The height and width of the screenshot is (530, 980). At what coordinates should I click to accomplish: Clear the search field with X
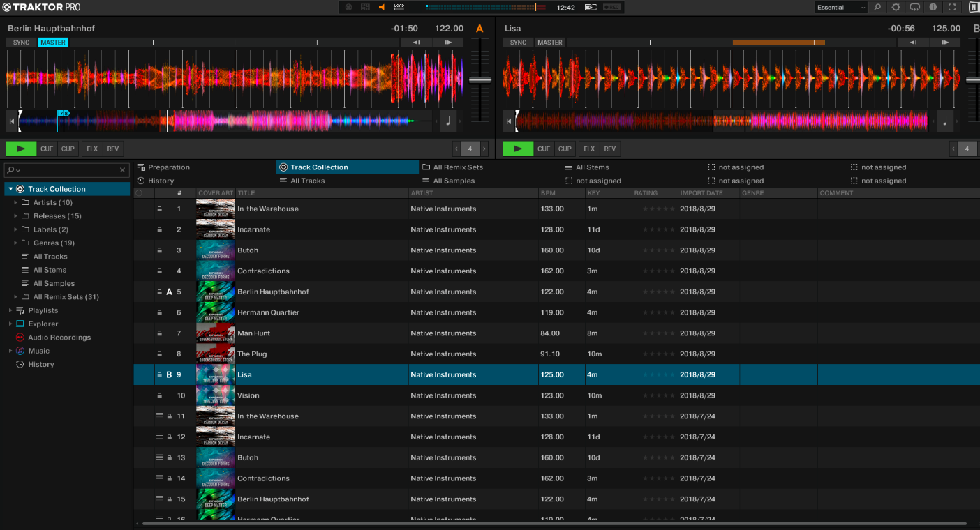[123, 169]
